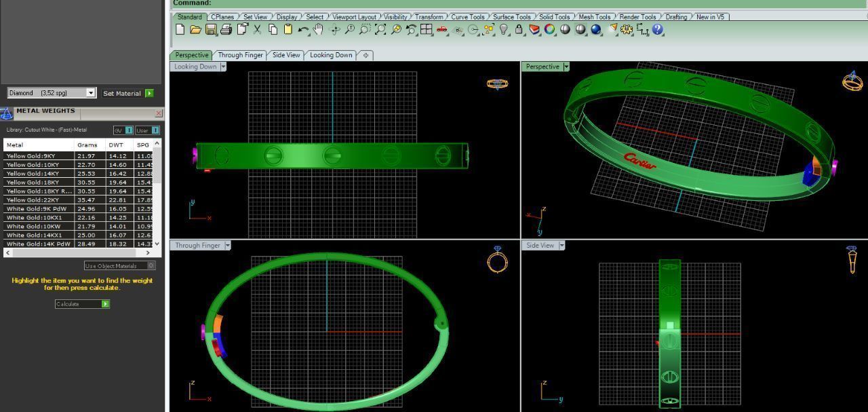Enable Use Object Materials checkbox
The height and width of the screenshot is (412, 868).
click(x=151, y=265)
